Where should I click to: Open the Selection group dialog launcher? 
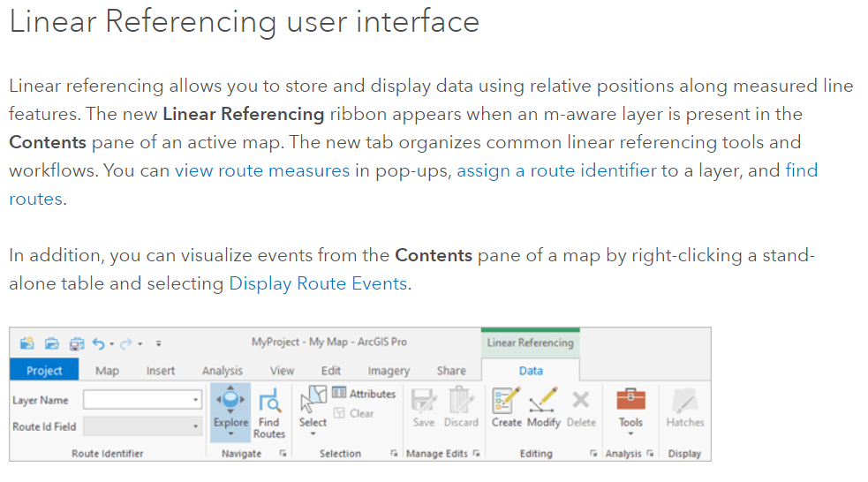(x=394, y=453)
